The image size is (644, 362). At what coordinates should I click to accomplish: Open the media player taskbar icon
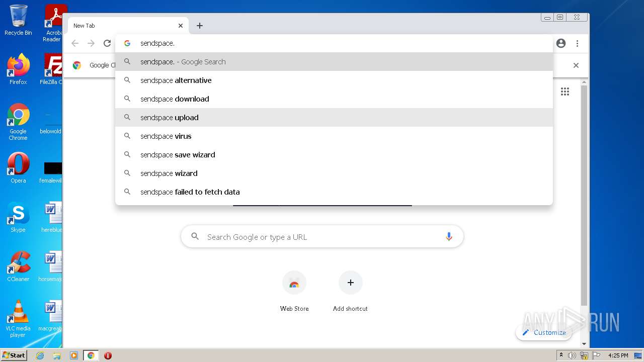pos(74,355)
